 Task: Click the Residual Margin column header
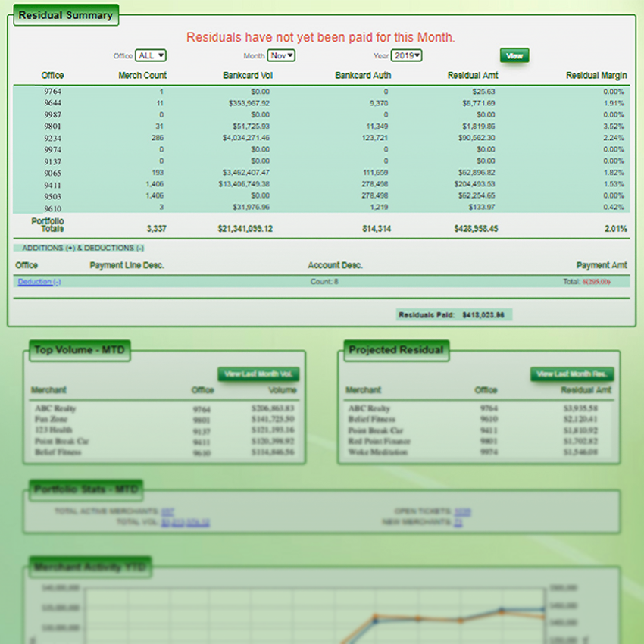[x=596, y=76]
